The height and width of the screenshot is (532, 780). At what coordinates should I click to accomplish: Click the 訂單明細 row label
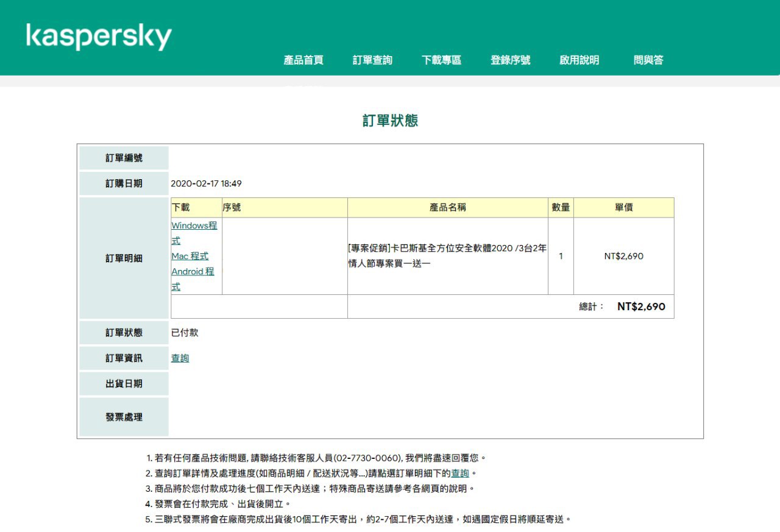pyautogui.click(x=124, y=258)
